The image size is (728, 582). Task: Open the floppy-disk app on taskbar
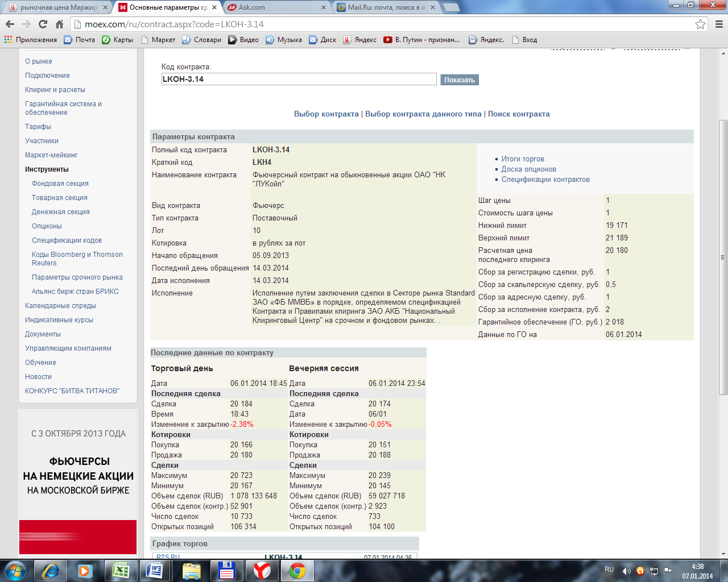[x=226, y=571]
